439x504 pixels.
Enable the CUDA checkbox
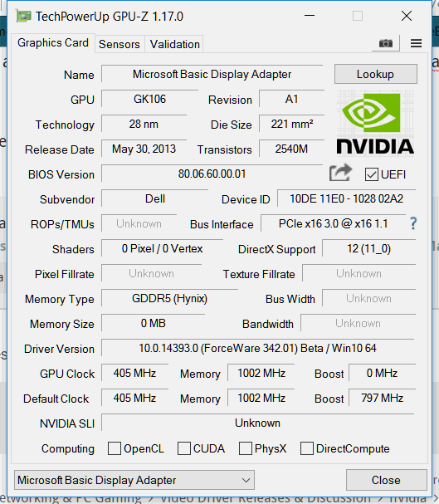pos(184,448)
